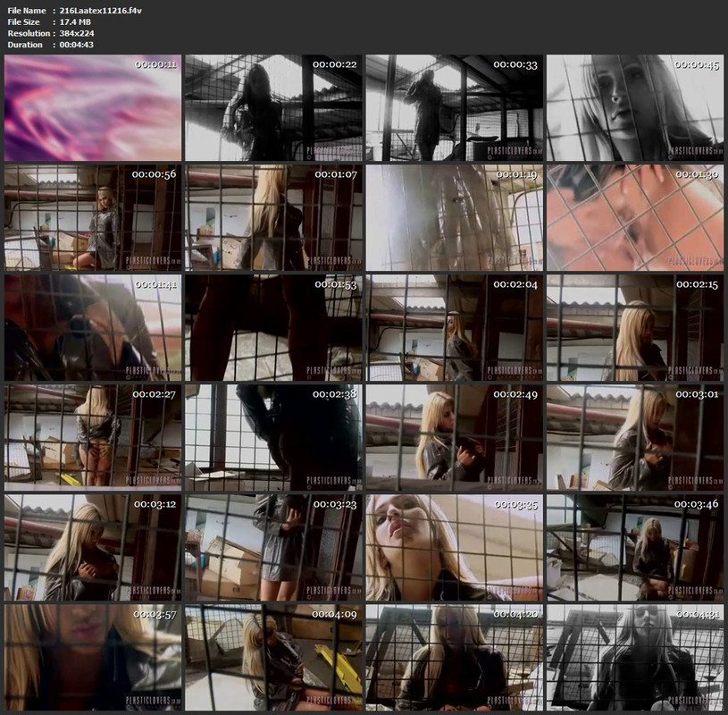Open the last frame at 00:04:31
728x715 pixels.
(x=635, y=658)
